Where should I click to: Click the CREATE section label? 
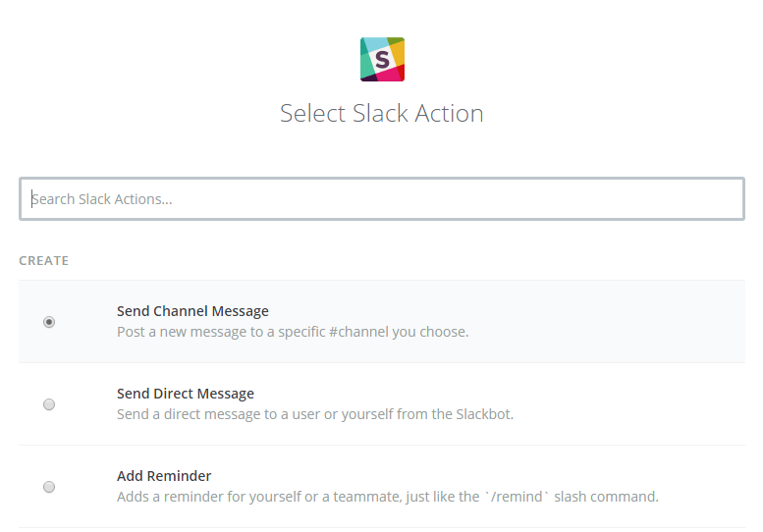point(44,261)
